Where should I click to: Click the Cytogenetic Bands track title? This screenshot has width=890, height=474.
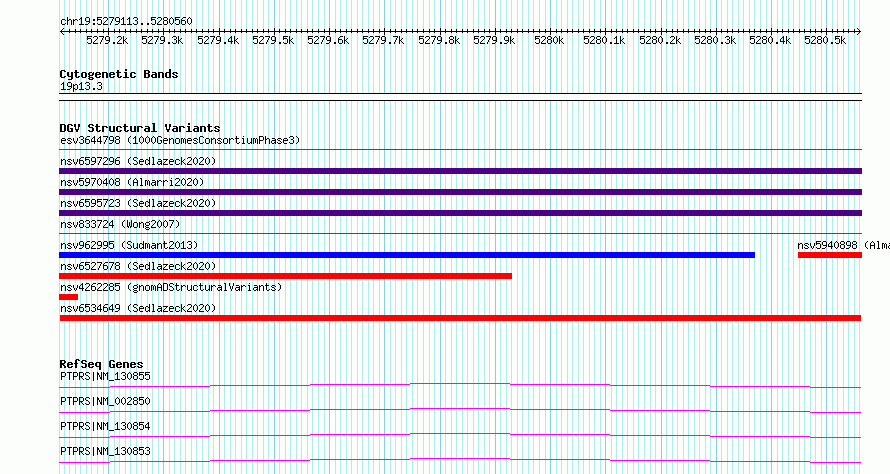tap(119, 74)
